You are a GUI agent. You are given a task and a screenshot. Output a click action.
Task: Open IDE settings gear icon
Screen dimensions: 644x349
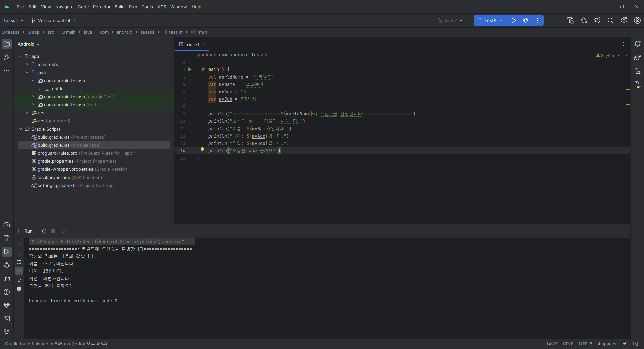pos(624,20)
